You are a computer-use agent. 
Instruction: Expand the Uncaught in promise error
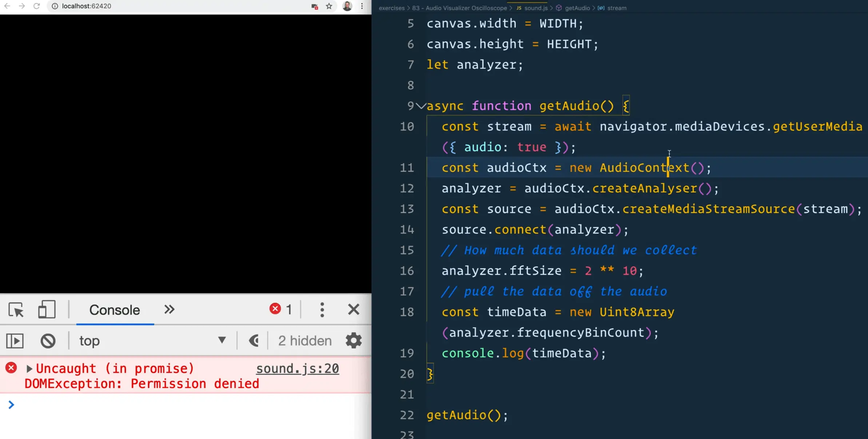pyautogui.click(x=29, y=369)
